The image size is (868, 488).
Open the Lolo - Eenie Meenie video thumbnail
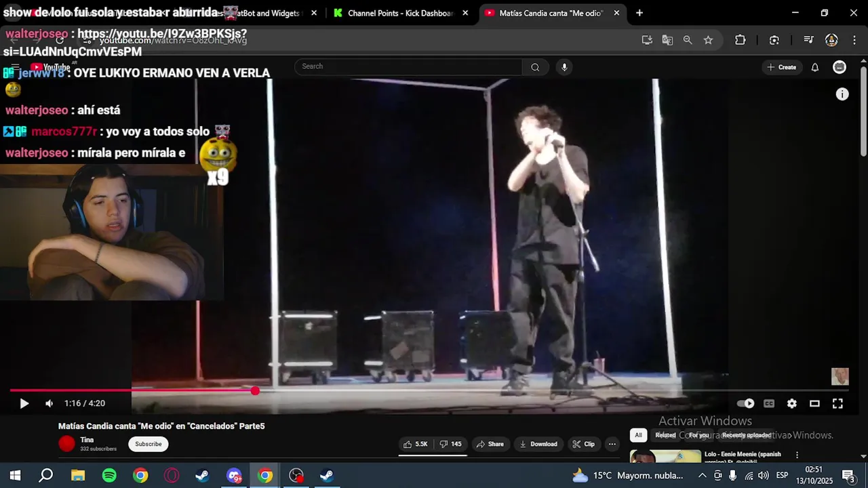pyautogui.click(x=665, y=456)
